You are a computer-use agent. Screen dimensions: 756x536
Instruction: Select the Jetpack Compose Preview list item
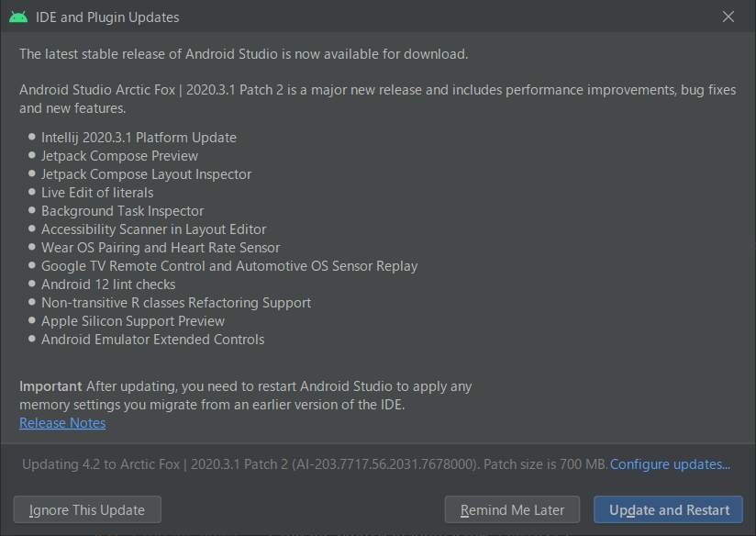click(119, 156)
